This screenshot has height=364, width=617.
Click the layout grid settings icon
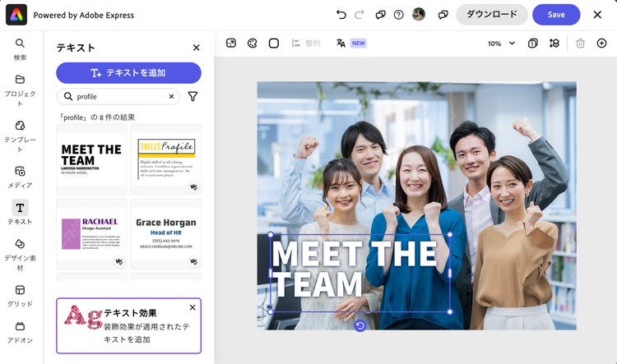pyautogui.click(x=554, y=44)
